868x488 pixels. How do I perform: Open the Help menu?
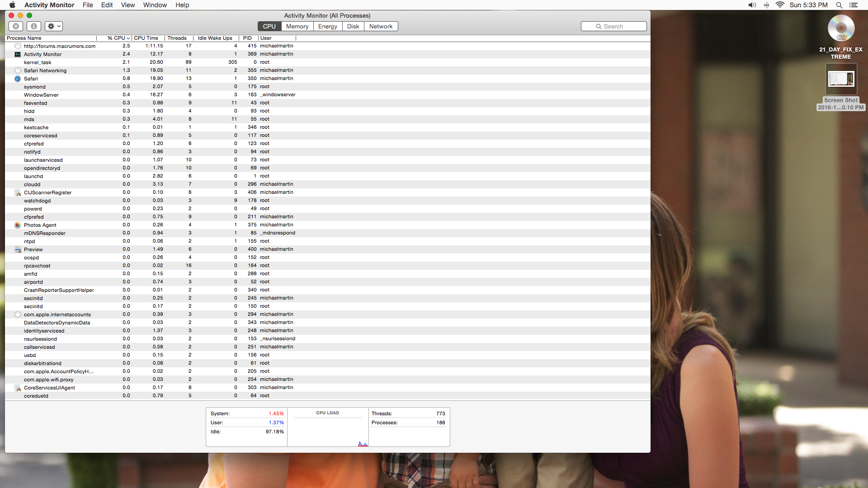pos(182,5)
